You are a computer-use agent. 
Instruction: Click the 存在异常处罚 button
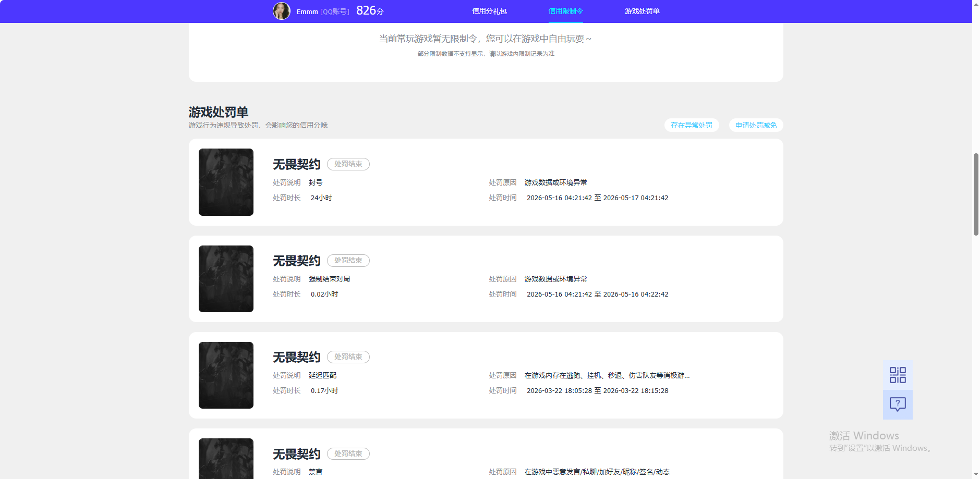(x=692, y=125)
